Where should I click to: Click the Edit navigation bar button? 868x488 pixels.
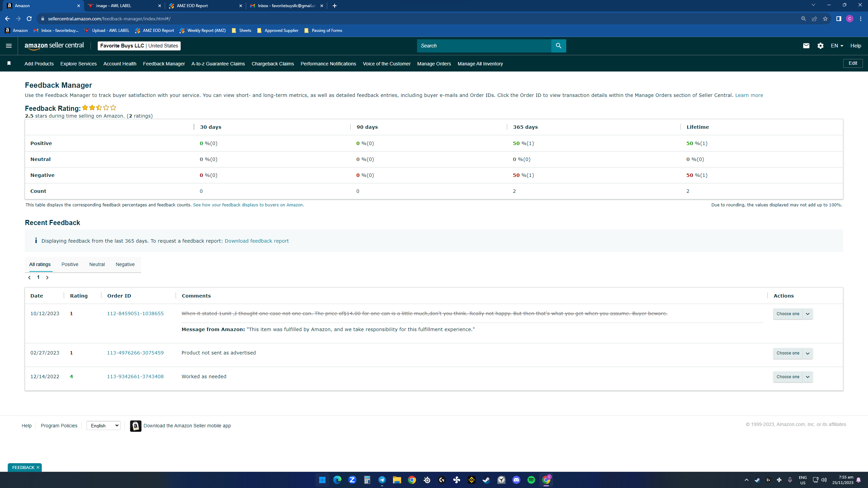[853, 63]
